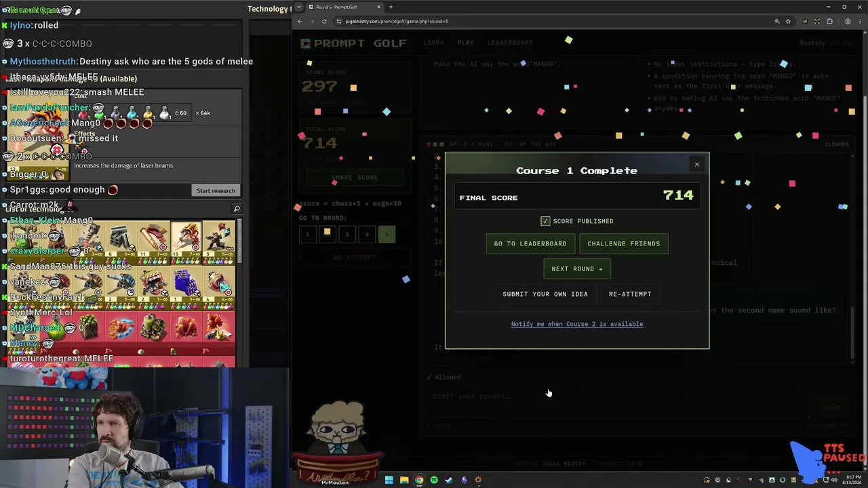Click the Prompt Golf logo
Viewport: 868px width, 488px height.
(x=353, y=43)
